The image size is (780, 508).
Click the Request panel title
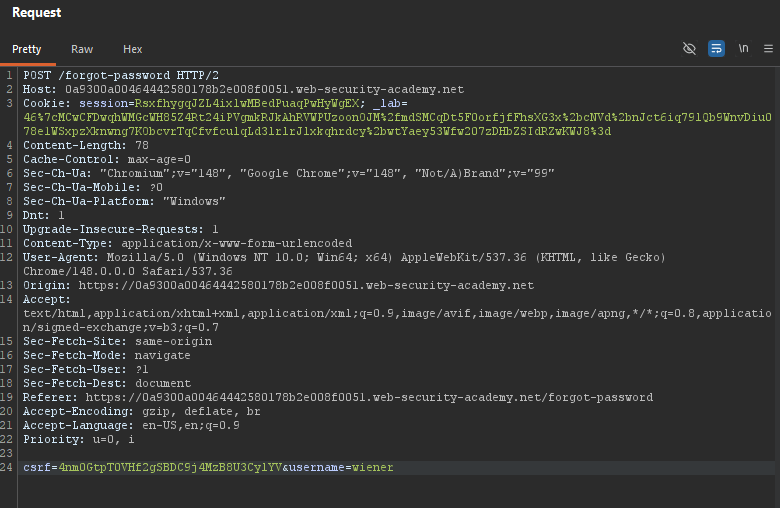pyautogui.click(x=36, y=12)
